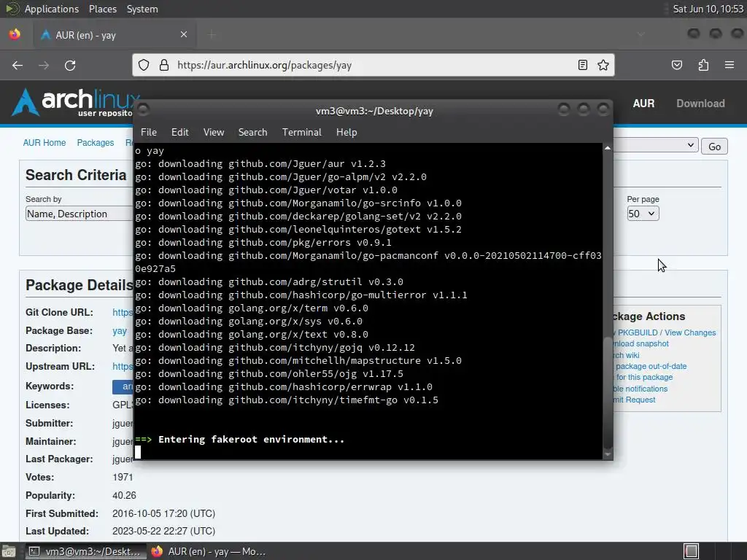The image size is (747, 560).
Task: Click the padlock site security icon
Action: pos(164,65)
